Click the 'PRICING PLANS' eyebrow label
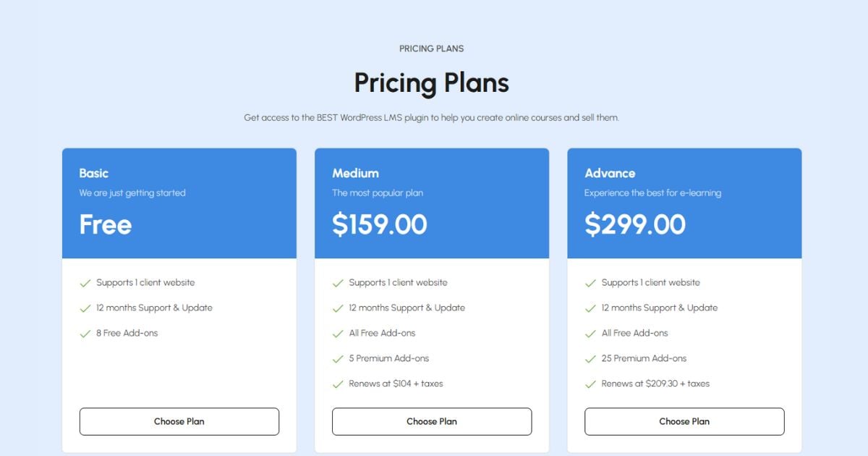Image resolution: width=868 pixels, height=456 pixels. [431, 48]
